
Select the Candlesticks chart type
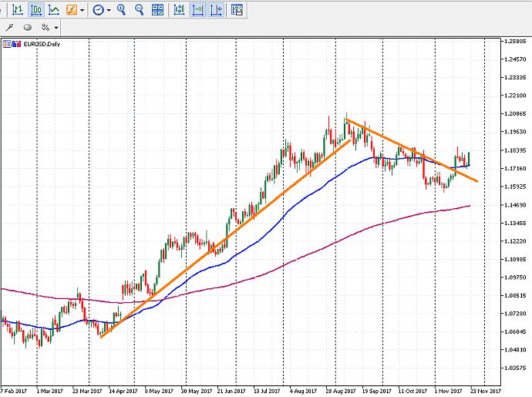tap(35, 10)
